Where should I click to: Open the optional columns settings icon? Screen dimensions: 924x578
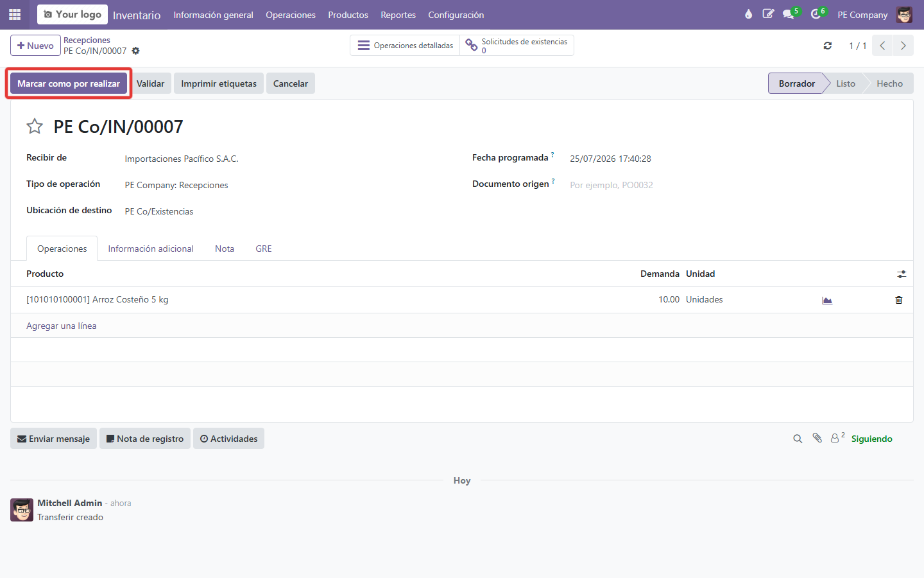[902, 274]
